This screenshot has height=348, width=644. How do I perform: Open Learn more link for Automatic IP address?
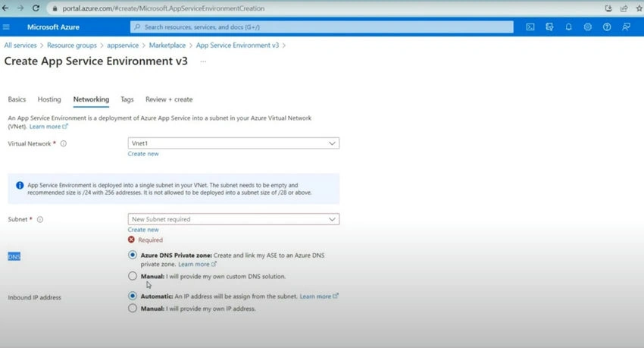pyautogui.click(x=319, y=296)
